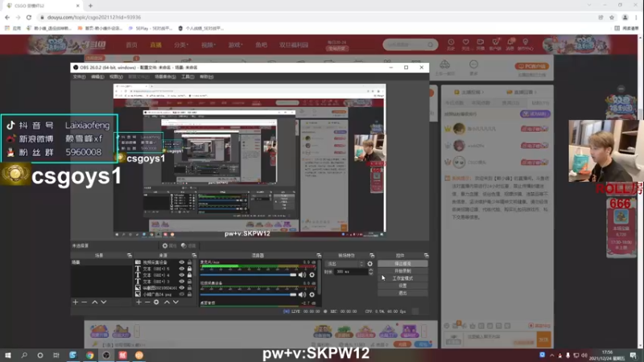Open OBS File menu
This screenshot has height=362, width=644.
pyautogui.click(x=79, y=76)
